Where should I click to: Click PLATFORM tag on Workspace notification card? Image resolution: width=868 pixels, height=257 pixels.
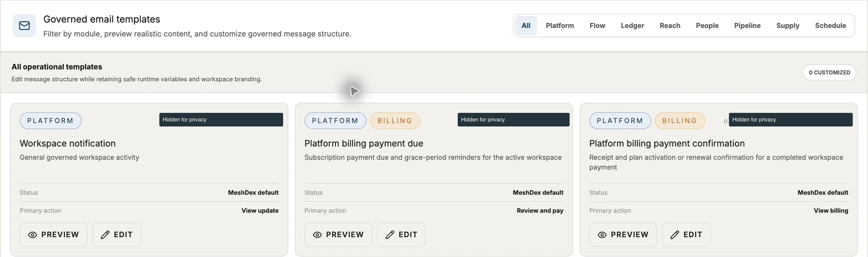pyautogui.click(x=51, y=121)
